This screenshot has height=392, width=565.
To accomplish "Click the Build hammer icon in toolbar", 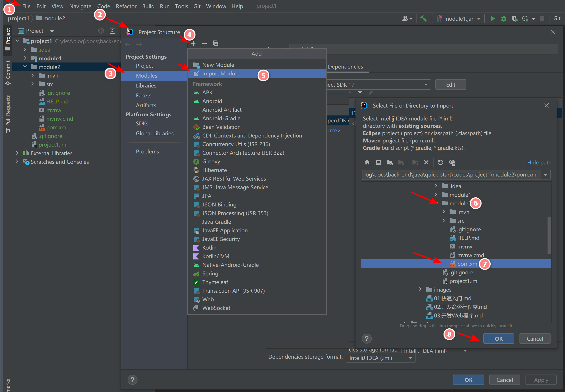I will click(x=423, y=18).
